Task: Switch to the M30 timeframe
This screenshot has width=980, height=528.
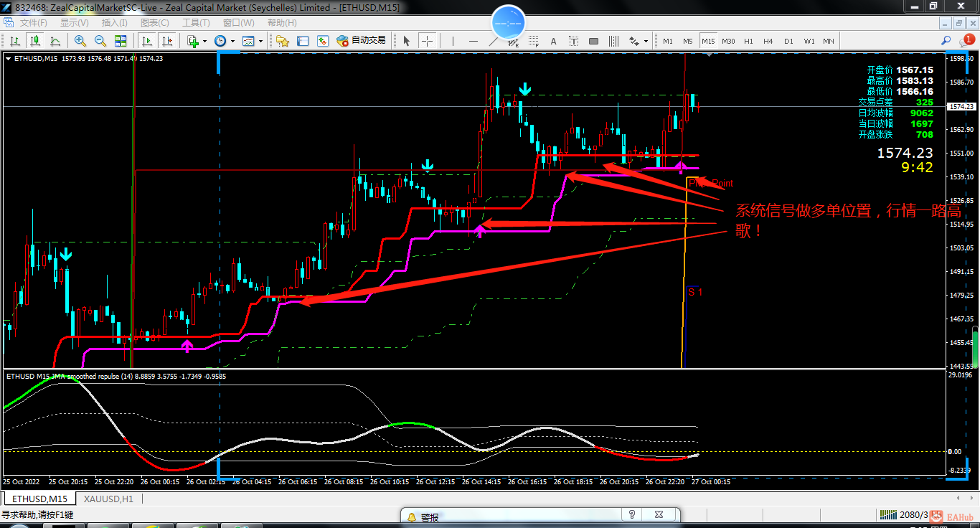Action: [728, 41]
